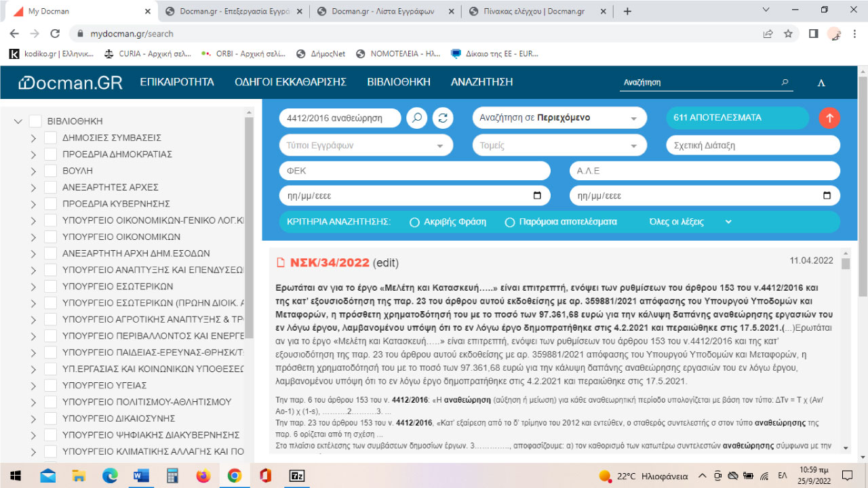Click the bookmark star in the address bar
This screenshot has height=488, width=868.
[787, 32]
